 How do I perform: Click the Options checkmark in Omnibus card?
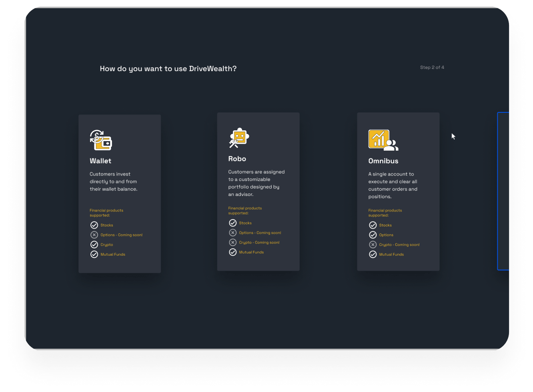coord(373,235)
